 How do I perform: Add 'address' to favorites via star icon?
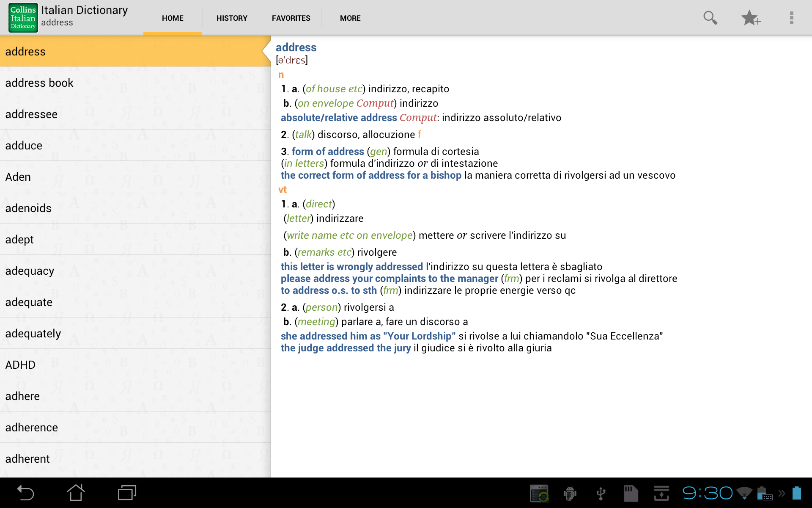[751, 18]
